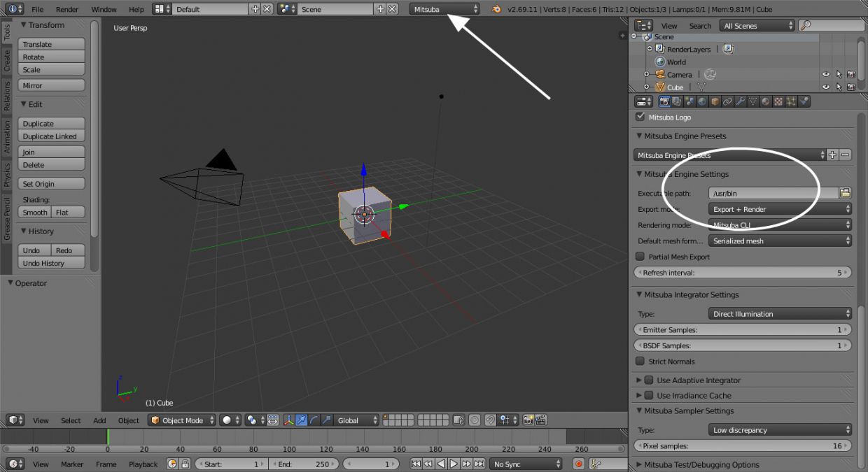Browse for the executable path with folder icon
Image resolution: width=868 pixels, height=472 pixels.
(x=845, y=193)
